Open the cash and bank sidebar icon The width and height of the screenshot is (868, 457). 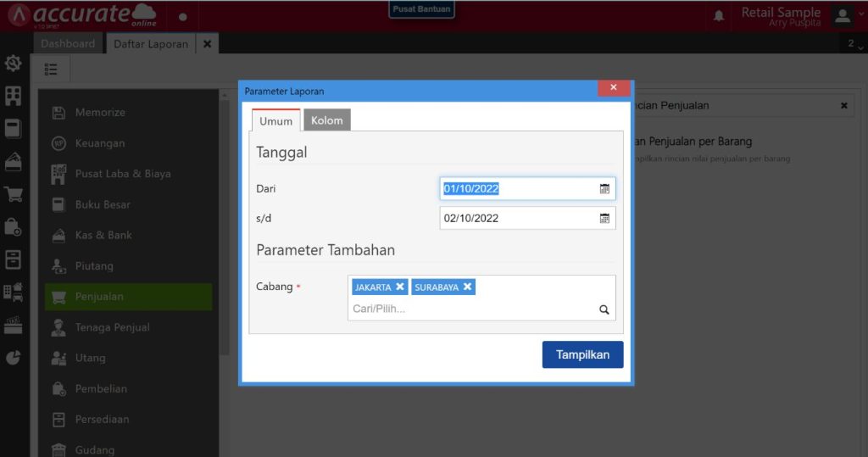point(14,161)
